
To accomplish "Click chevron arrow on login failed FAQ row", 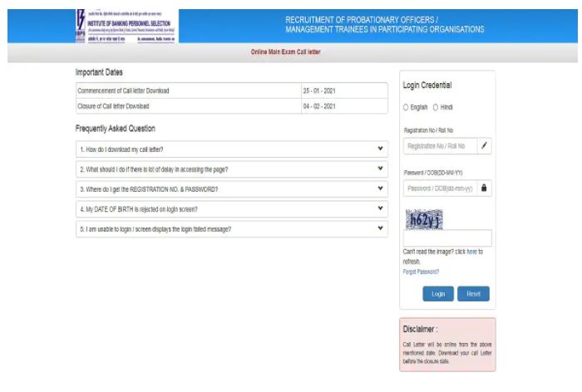I will [x=380, y=229].
